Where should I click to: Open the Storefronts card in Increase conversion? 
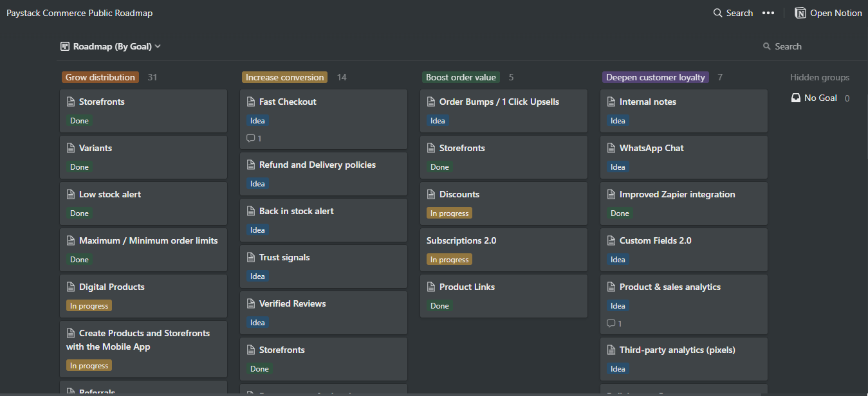coord(324,359)
